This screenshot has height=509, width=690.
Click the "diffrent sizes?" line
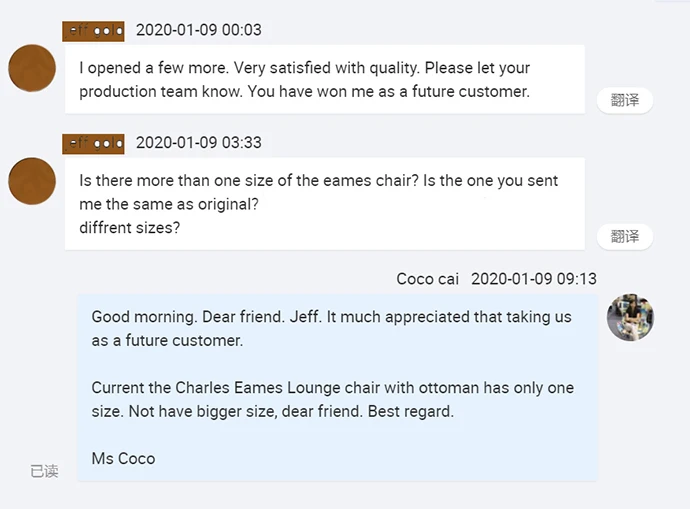click(130, 227)
